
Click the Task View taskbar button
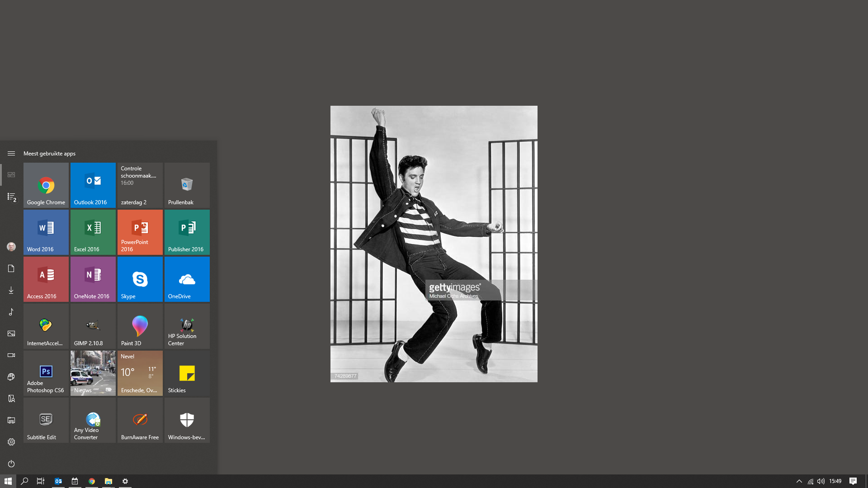tap(41, 481)
